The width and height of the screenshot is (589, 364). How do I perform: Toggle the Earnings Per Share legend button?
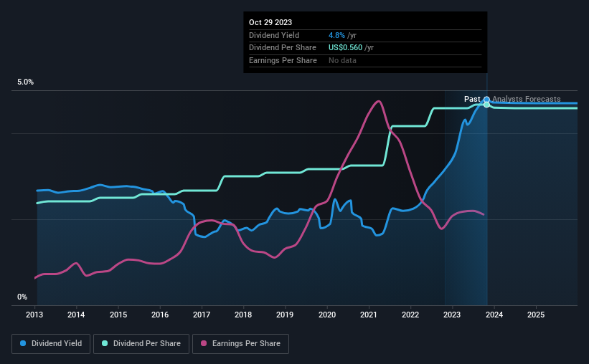pos(240,344)
